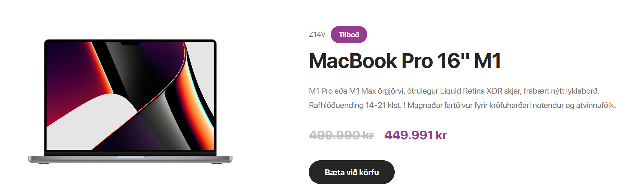
Task: Click "M1" at the end of the heading
Action: point(487,61)
